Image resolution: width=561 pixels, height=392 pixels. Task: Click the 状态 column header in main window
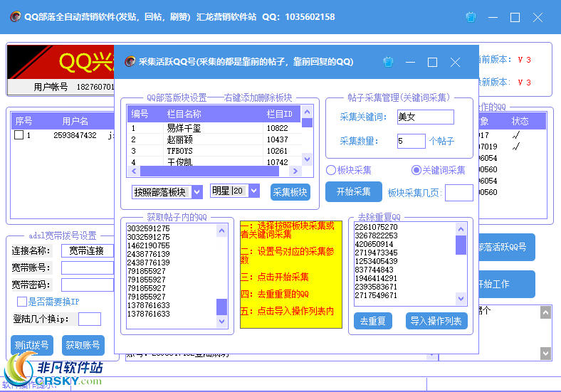520,121
